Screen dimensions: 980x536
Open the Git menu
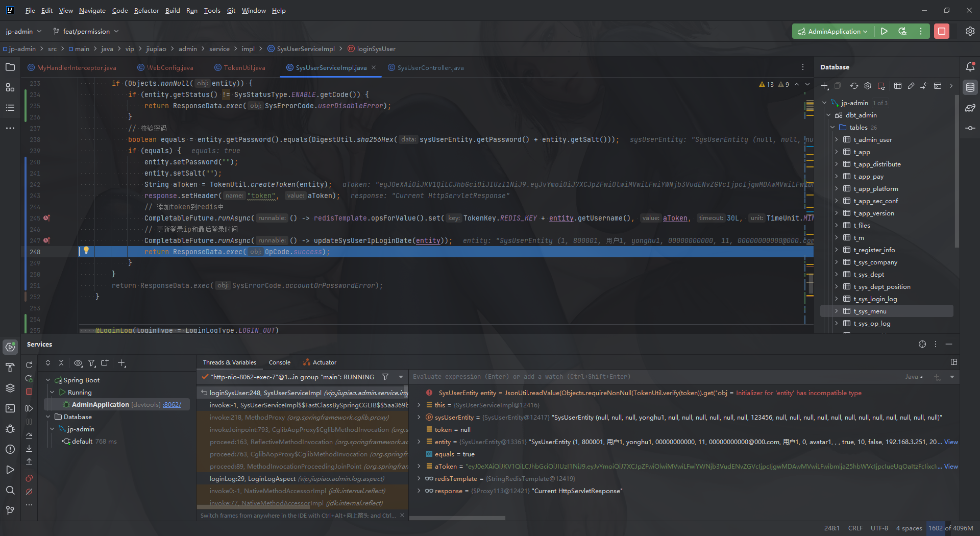click(231, 10)
